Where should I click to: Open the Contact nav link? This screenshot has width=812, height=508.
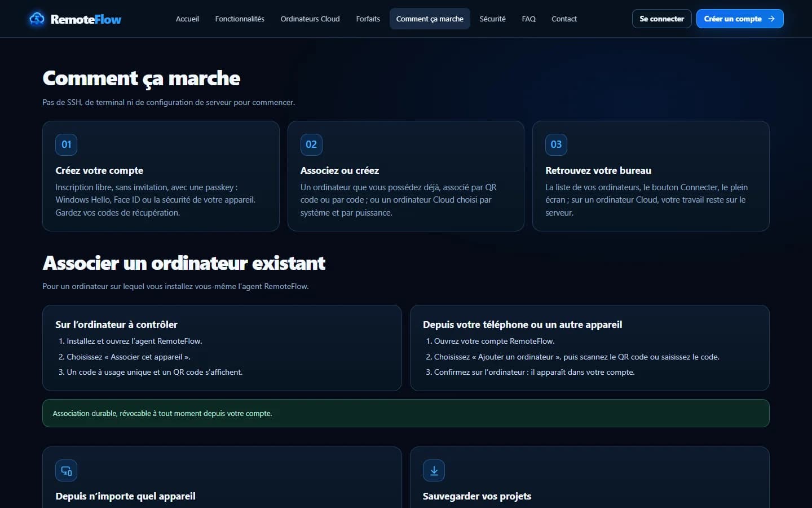tap(564, 19)
